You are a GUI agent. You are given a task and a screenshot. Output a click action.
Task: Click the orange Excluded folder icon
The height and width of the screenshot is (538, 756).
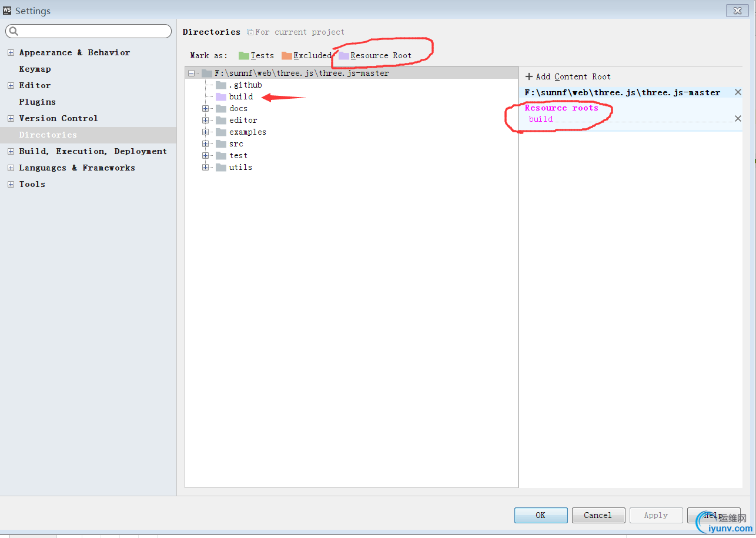[286, 55]
